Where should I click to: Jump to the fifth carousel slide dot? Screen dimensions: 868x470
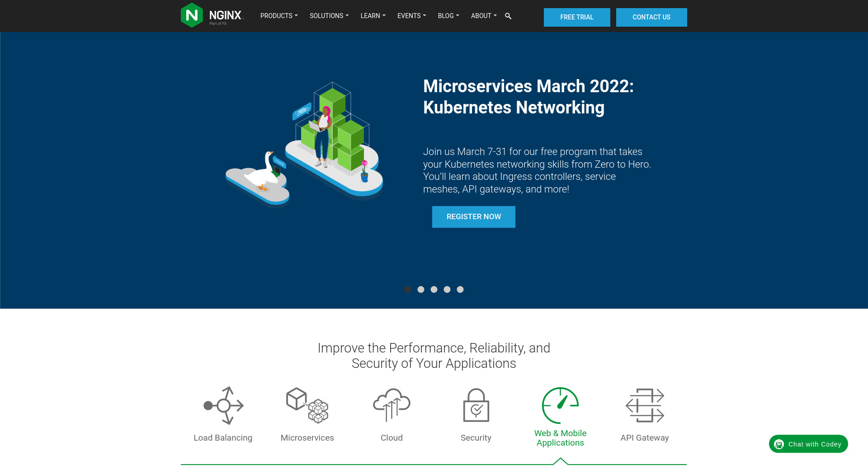click(460, 289)
